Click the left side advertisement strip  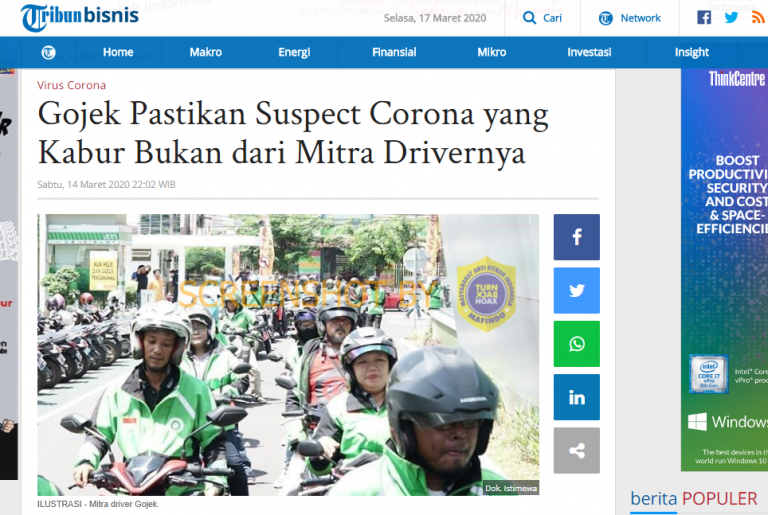(x=9, y=274)
